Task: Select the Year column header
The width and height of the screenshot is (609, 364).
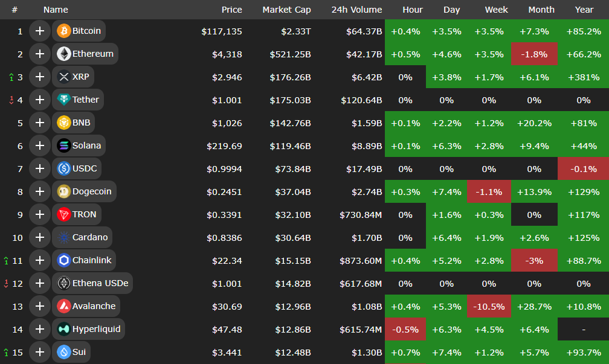Action: [x=584, y=10]
